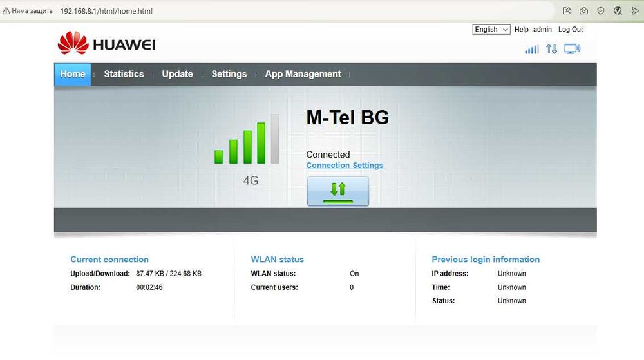The width and height of the screenshot is (644, 360).
Task: Click the browser translate globe icon
Action: [618, 11]
